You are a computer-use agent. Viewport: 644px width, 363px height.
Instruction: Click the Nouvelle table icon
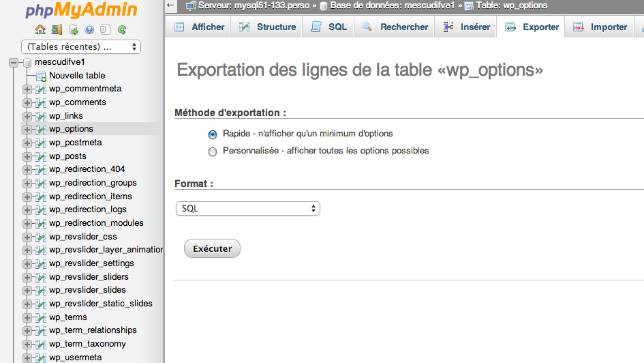pos(41,76)
